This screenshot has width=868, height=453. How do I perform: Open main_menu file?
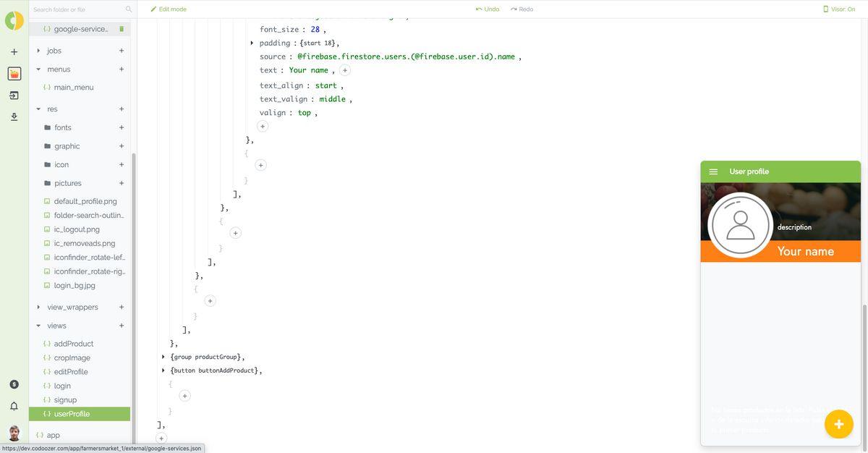point(74,88)
